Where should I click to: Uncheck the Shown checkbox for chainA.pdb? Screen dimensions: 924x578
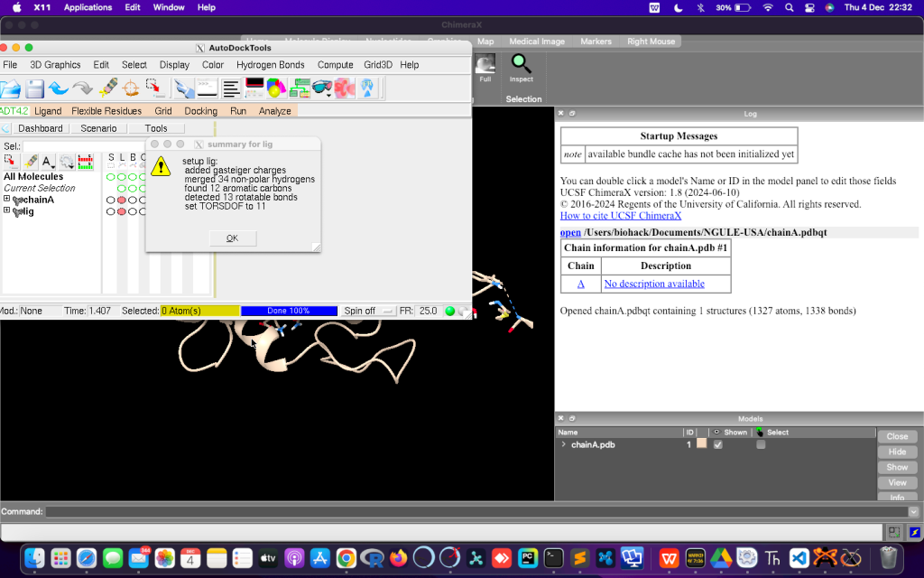(718, 444)
